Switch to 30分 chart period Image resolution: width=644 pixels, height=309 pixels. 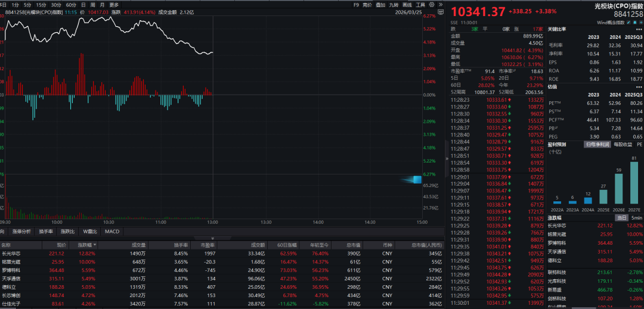click(55, 5)
